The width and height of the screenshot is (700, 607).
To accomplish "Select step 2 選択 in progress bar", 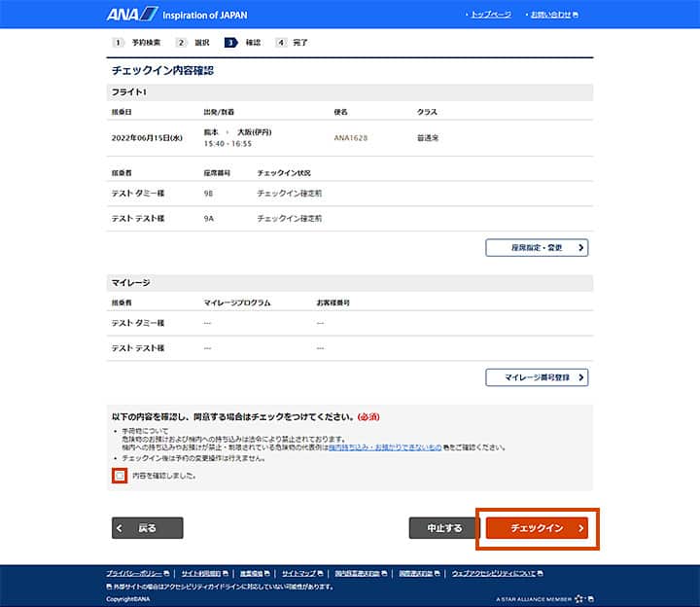I will pos(194,43).
